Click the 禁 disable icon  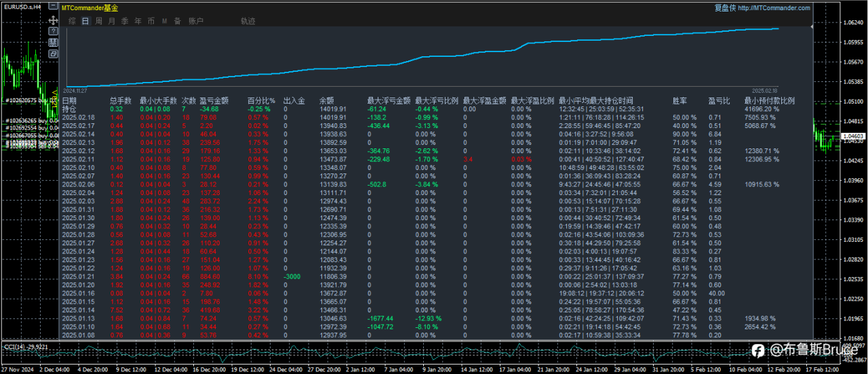[x=53, y=42]
